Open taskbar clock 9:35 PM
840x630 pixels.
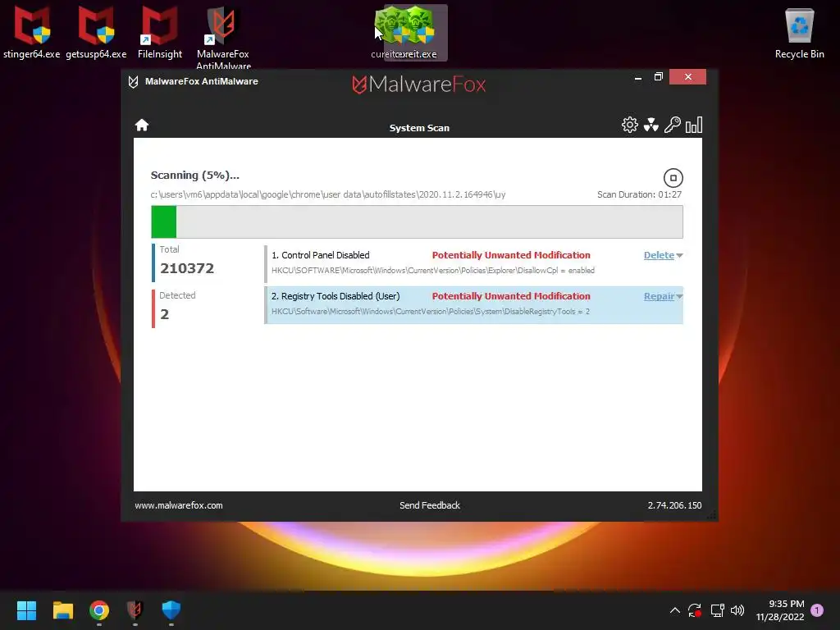point(780,610)
